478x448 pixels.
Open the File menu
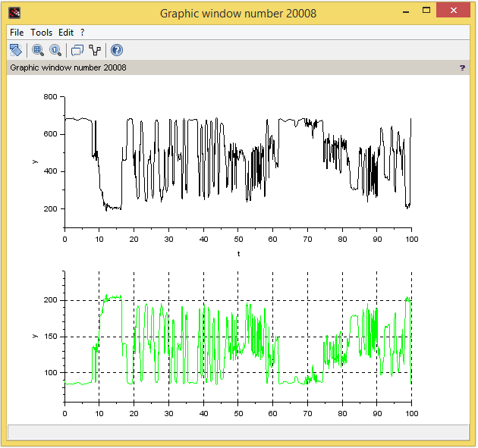coord(17,33)
